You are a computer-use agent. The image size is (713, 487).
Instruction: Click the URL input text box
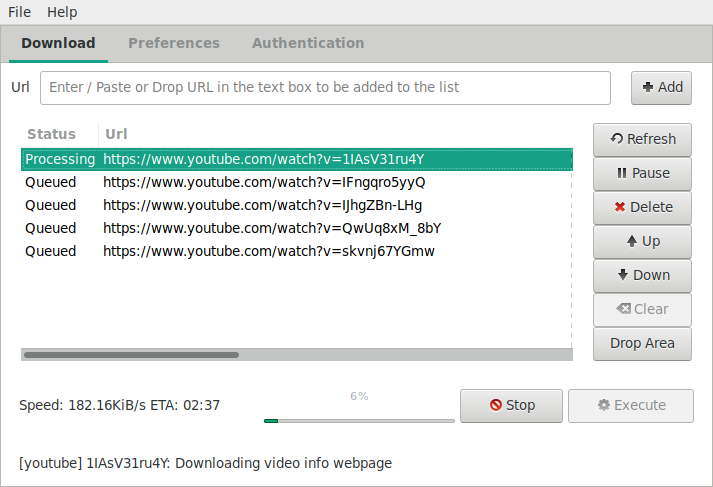tap(325, 87)
